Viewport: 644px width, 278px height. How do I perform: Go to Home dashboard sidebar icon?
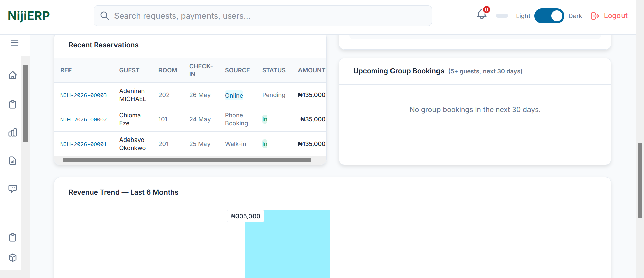13,75
